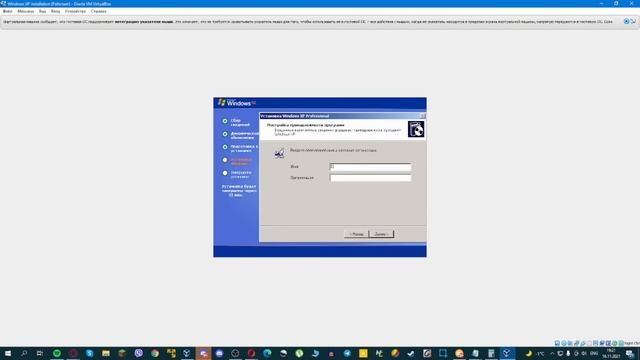Expand the hidden system tray icons chevron
Screen dimensions: 640x360
tap(552, 353)
